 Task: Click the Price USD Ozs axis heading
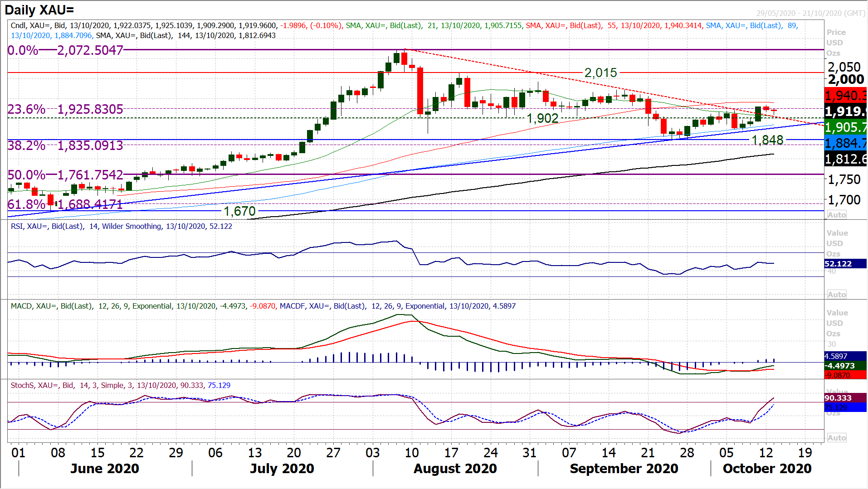836,43
